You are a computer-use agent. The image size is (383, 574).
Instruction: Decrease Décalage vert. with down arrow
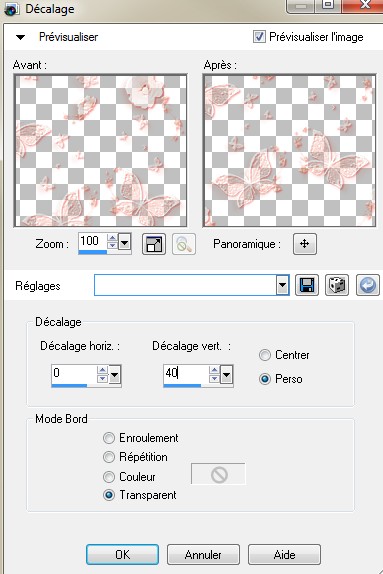pos(214,378)
